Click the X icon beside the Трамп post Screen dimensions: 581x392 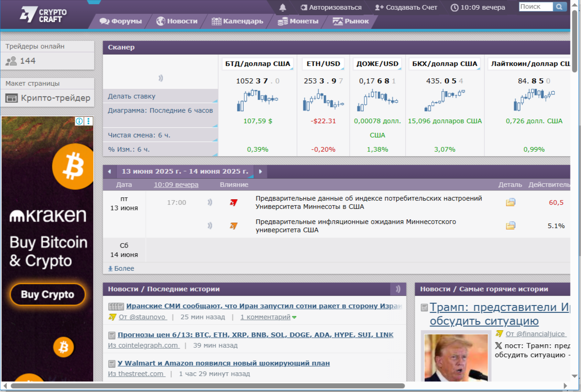coord(499,346)
